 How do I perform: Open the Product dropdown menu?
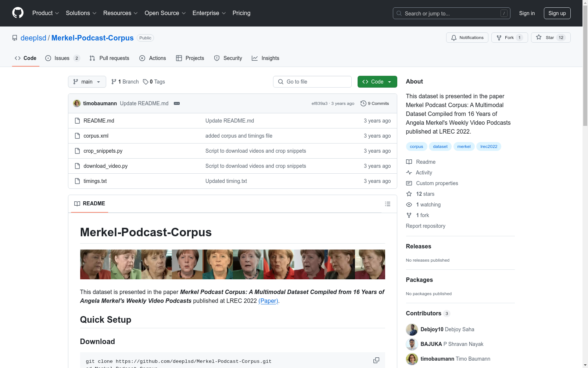tap(46, 13)
